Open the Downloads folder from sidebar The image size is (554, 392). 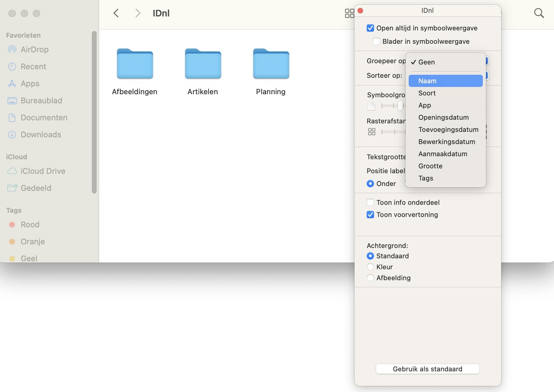(x=40, y=134)
